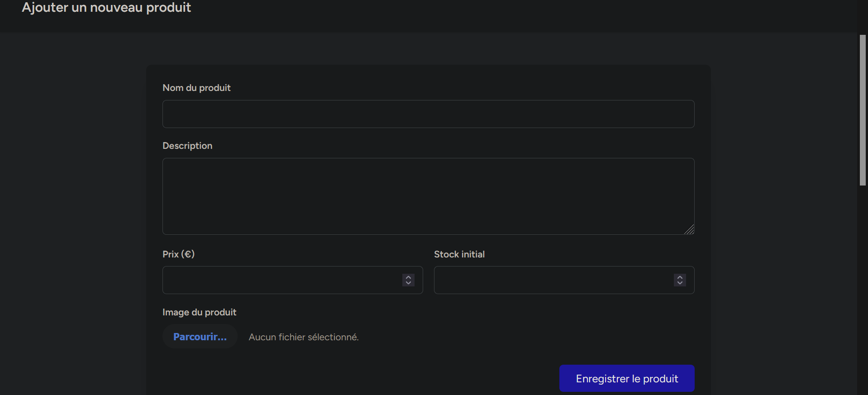Click the Prix increment up arrow
Screen dimensions: 868x395
click(x=408, y=277)
